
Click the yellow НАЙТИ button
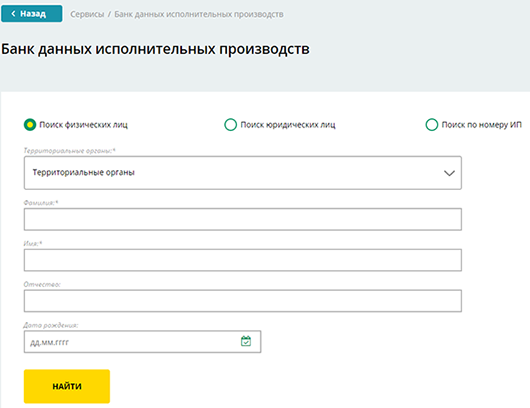tap(67, 386)
